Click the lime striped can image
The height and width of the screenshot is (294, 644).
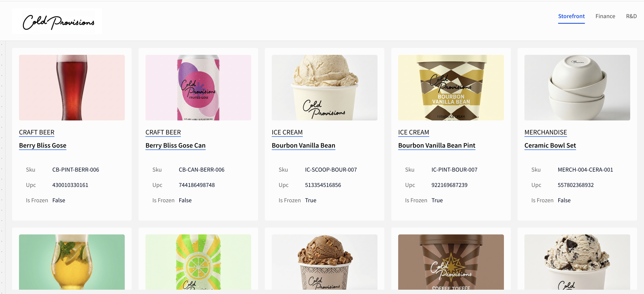[198, 262]
